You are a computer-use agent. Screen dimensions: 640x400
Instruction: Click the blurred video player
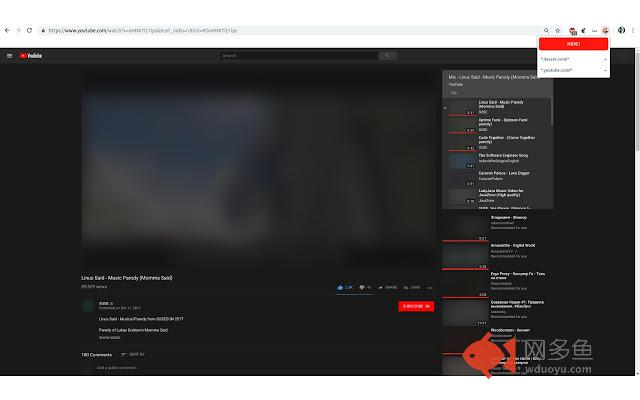(x=259, y=169)
